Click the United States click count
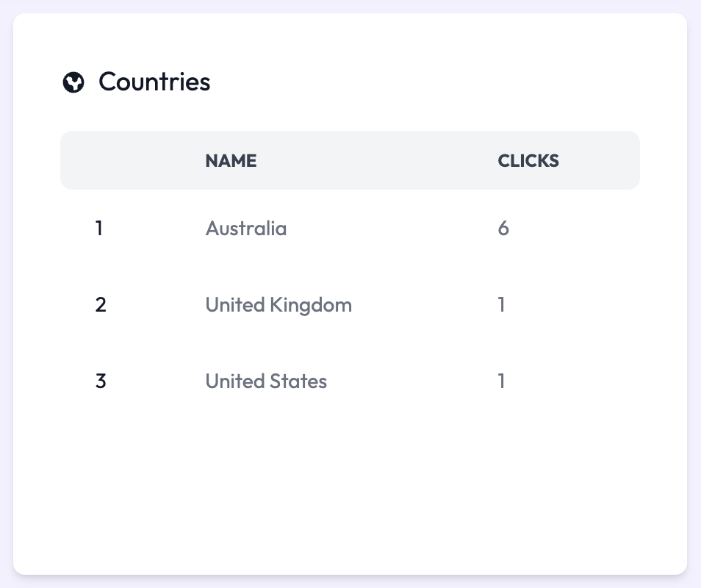 (502, 381)
